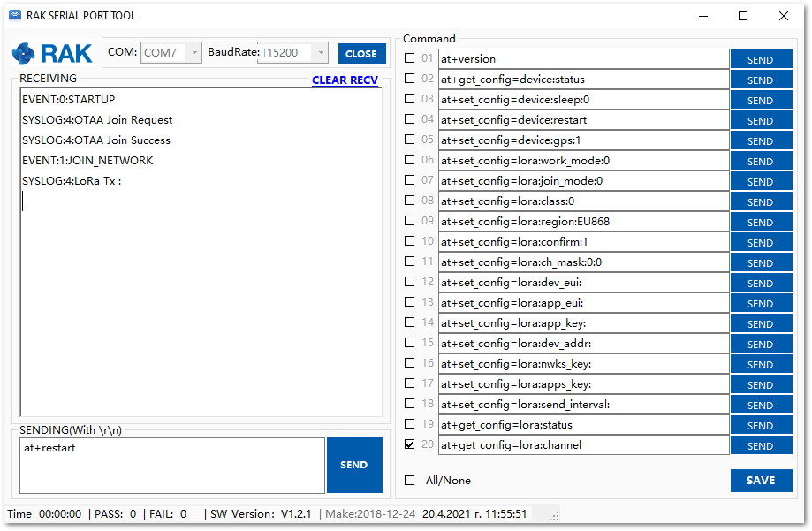Image resolution: width=812 pixels, height=531 pixels.
Task: Click the title bar app icon
Action: 14,16
